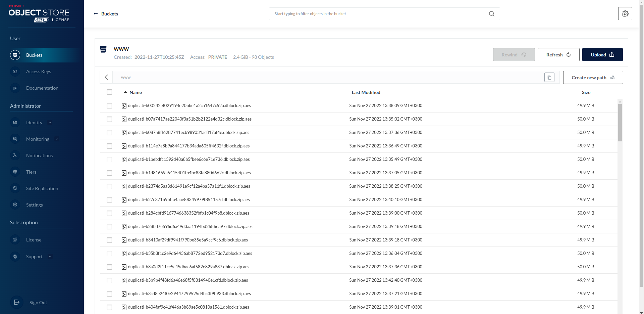
Task: Check the box for duplicati-b00242ef029194e20bbe1a2ca1647c52a
Action: [109, 106]
